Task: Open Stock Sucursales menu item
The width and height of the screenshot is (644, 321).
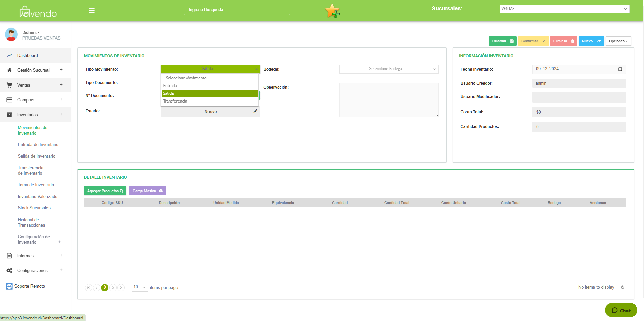Action: (34, 208)
